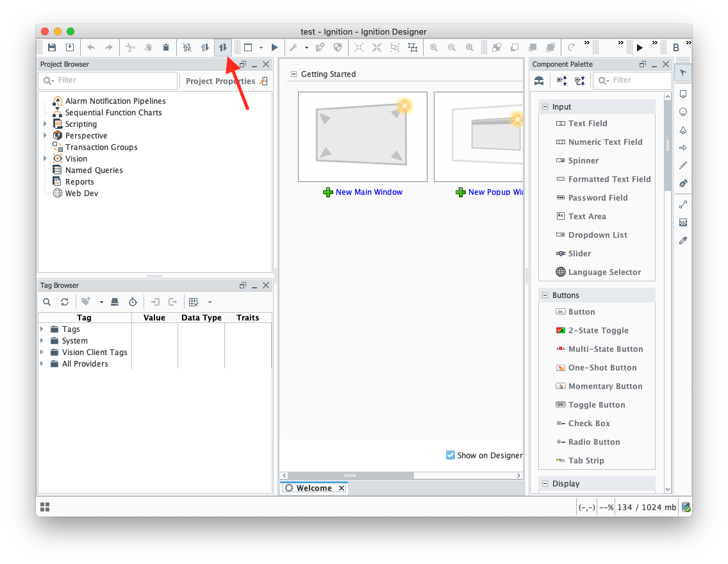This screenshot has height=564, width=728.
Task: Click the zoom in magnifier icon
Action: point(434,47)
